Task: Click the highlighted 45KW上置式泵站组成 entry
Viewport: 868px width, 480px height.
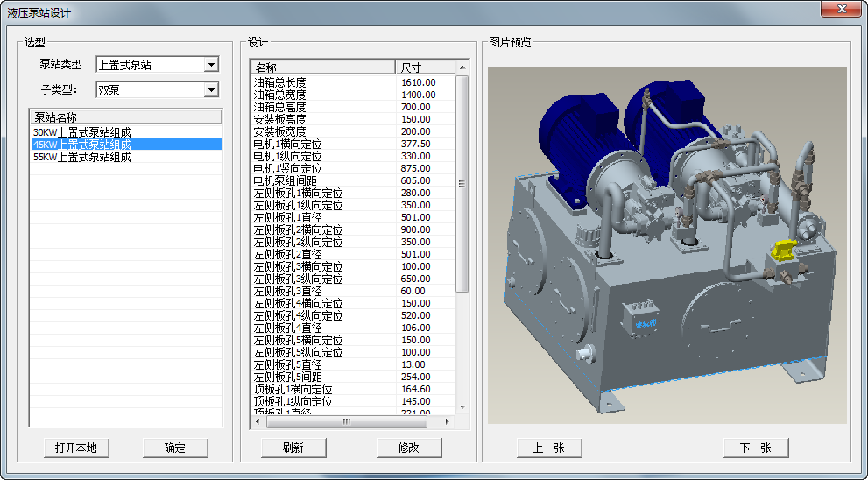Action: pyautogui.click(x=81, y=145)
